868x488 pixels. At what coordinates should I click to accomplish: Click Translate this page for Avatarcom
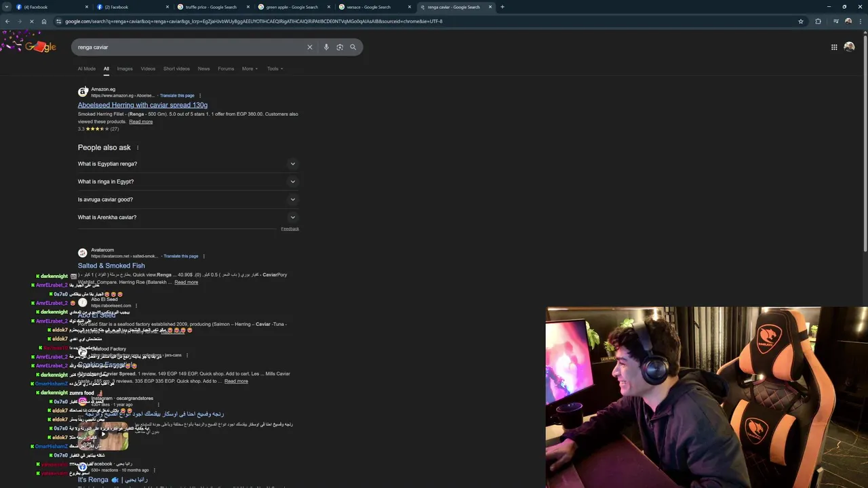[x=181, y=256]
